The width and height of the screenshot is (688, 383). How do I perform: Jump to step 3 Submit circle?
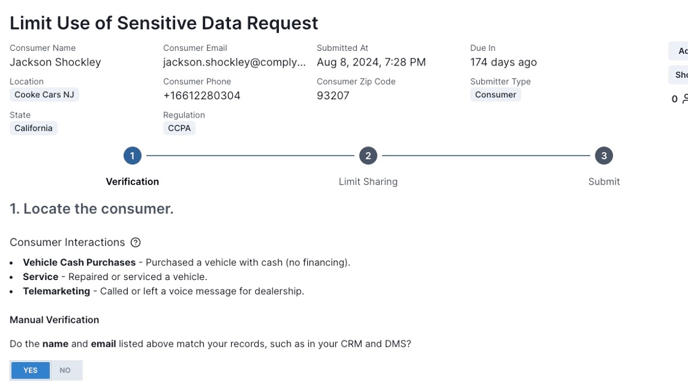[604, 156]
